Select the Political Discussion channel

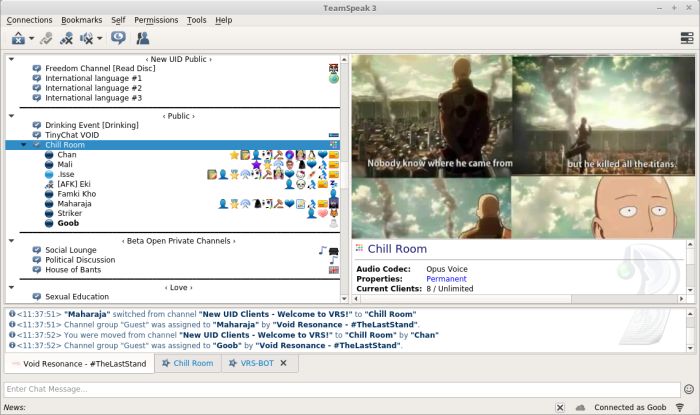pos(80,260)
